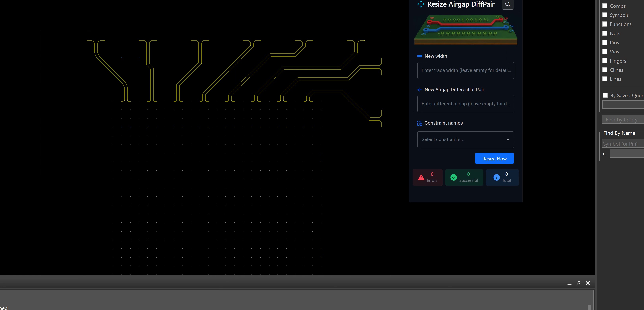
Task: Click the Constraint names grid icon
Action: tap(420, 123)
